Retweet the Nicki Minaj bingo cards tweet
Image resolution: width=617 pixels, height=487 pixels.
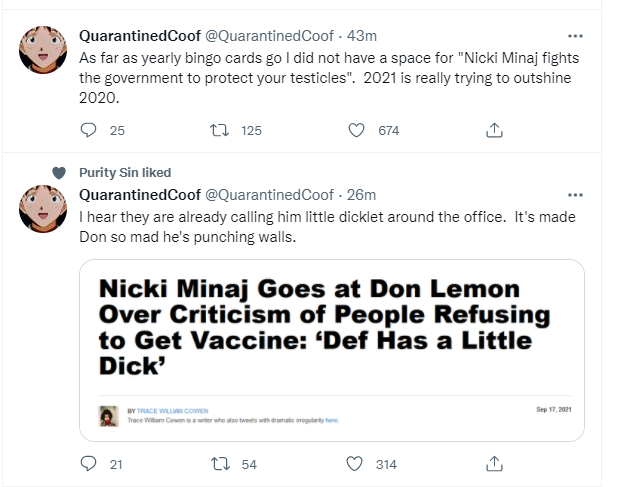click(219, 130)
